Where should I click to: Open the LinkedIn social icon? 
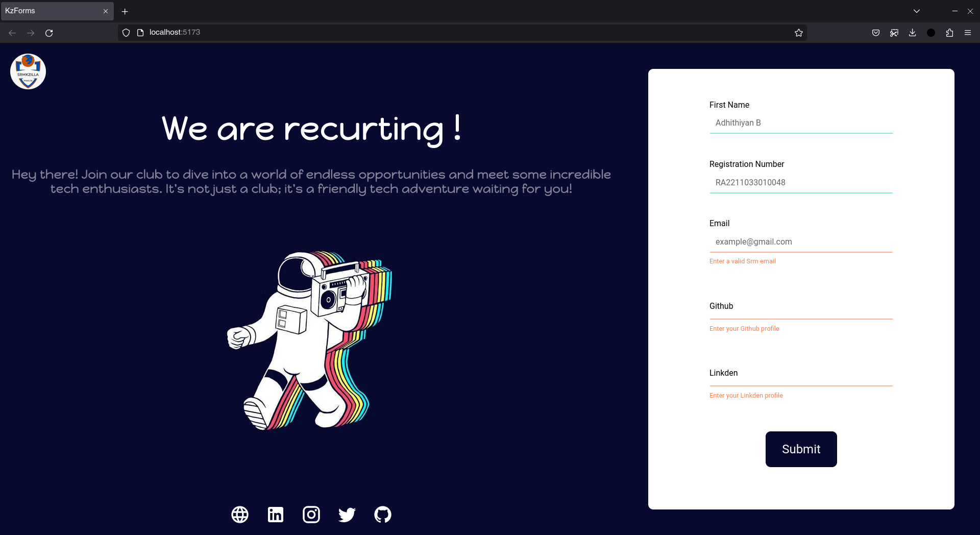(x=276, y=515)
